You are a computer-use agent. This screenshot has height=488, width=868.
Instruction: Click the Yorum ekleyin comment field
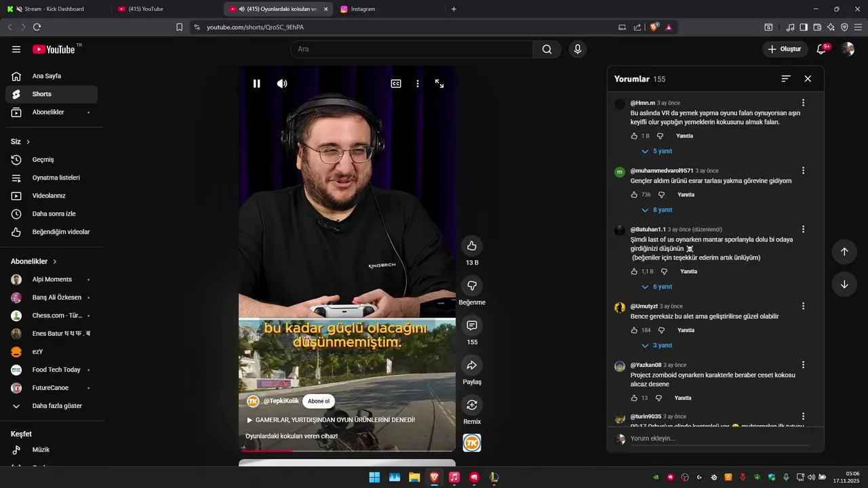coord(719,439)
